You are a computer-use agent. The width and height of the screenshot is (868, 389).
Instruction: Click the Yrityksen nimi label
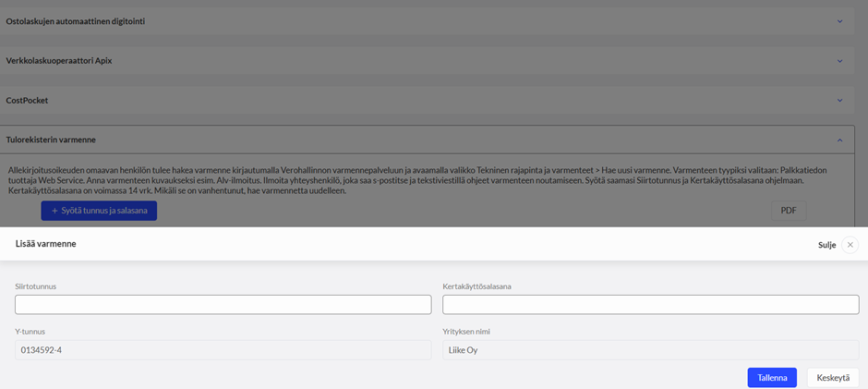click(x=466, y=332)
